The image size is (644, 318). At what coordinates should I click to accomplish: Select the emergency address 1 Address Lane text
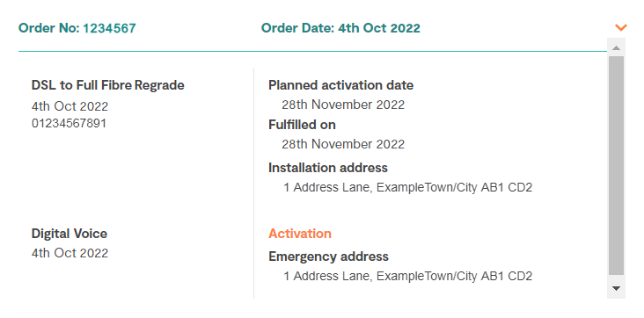pos(408,276)
